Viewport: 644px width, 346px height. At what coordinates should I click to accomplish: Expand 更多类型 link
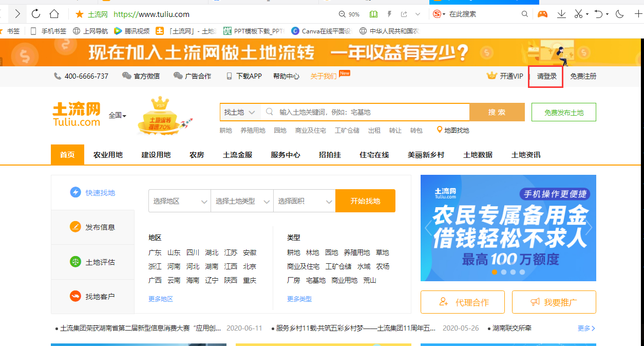(x=299, y=299)
